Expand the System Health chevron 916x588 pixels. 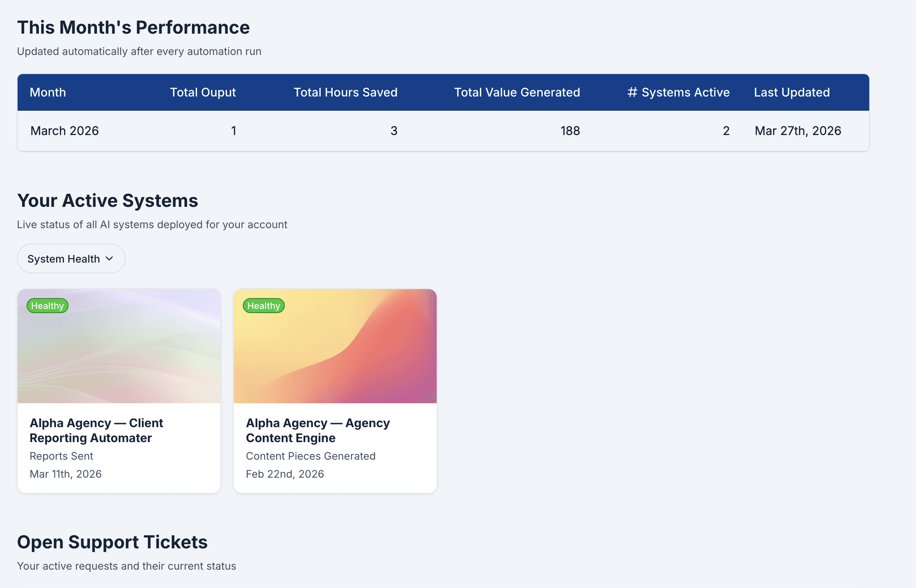pyautogui.click(x=110, y=258)
